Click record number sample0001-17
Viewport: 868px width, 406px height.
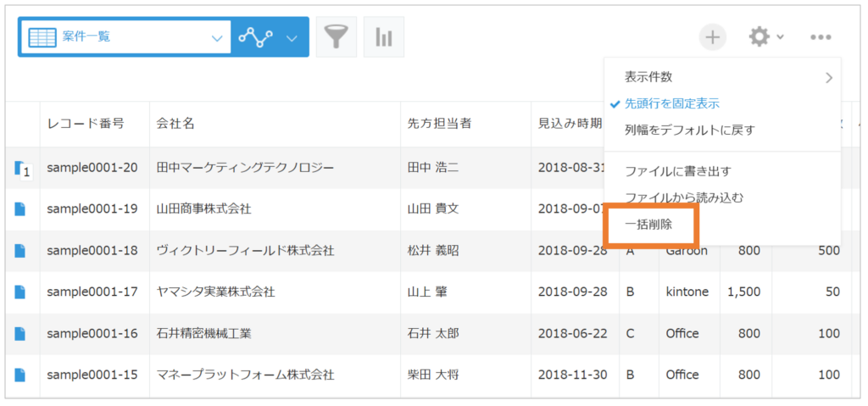coord(92,292)
